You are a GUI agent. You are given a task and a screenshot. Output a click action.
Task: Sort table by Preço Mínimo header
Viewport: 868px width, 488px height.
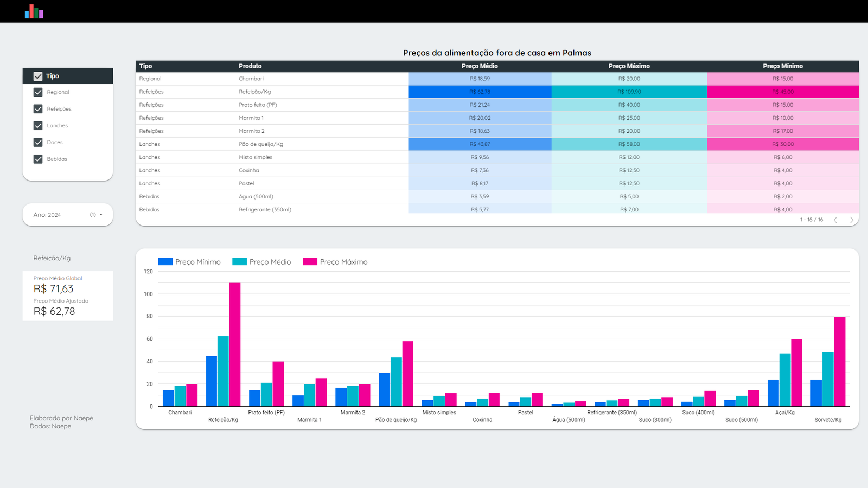pyautogui.click(x=783, y=66)
